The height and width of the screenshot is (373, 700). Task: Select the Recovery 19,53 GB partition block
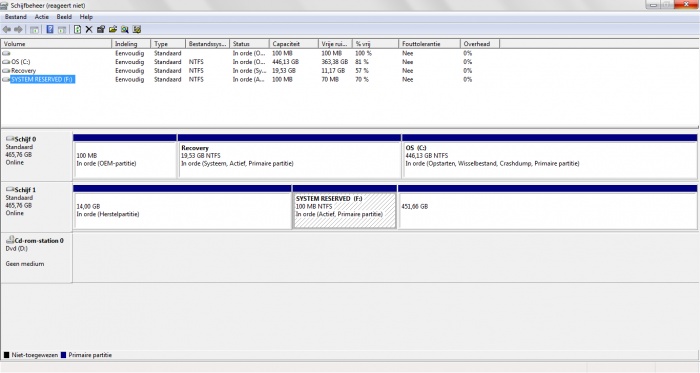pos(289,156)
